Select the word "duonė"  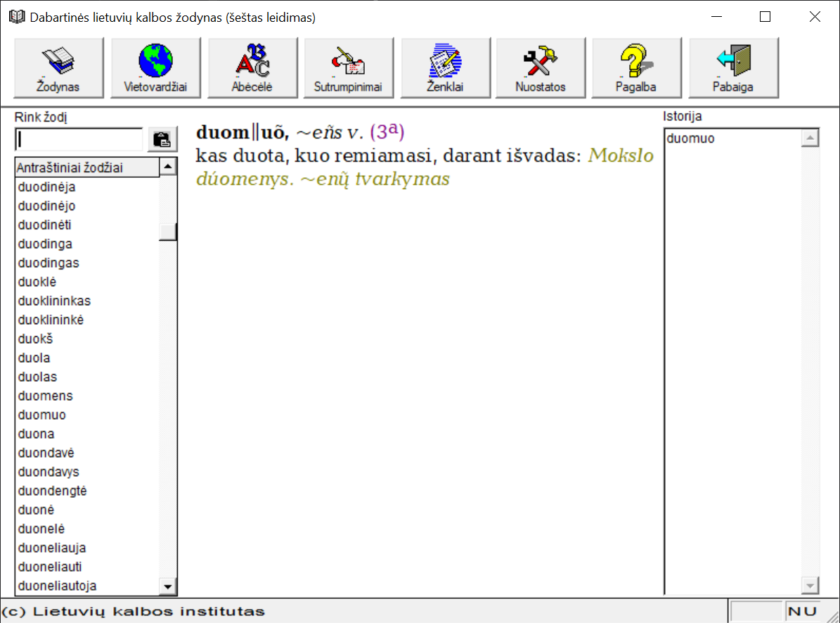point(36,510)
